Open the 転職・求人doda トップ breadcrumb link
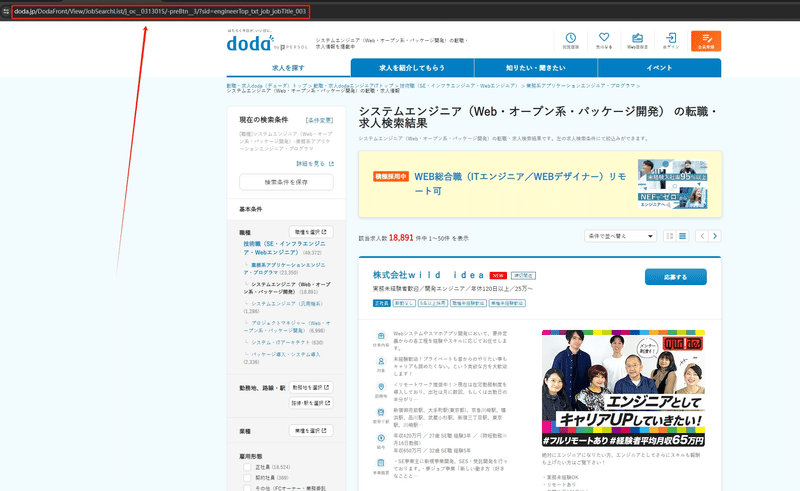The height and width of the screenshot is (491, 800). pos(267,85)
